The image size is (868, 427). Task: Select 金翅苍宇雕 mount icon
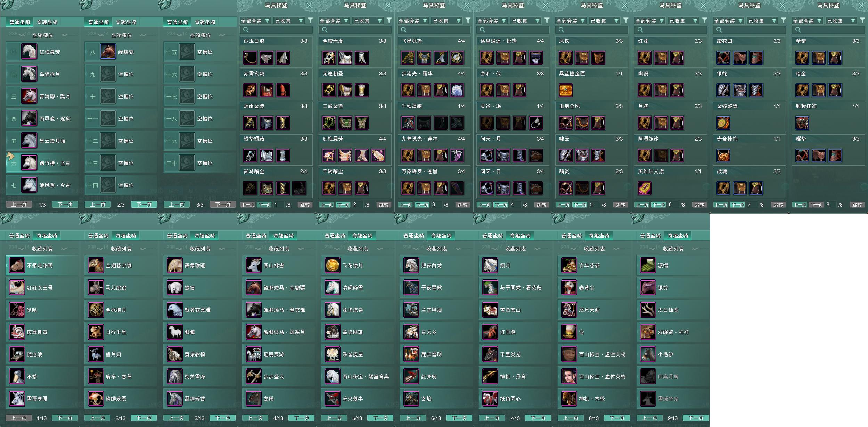tap(96, 265)
